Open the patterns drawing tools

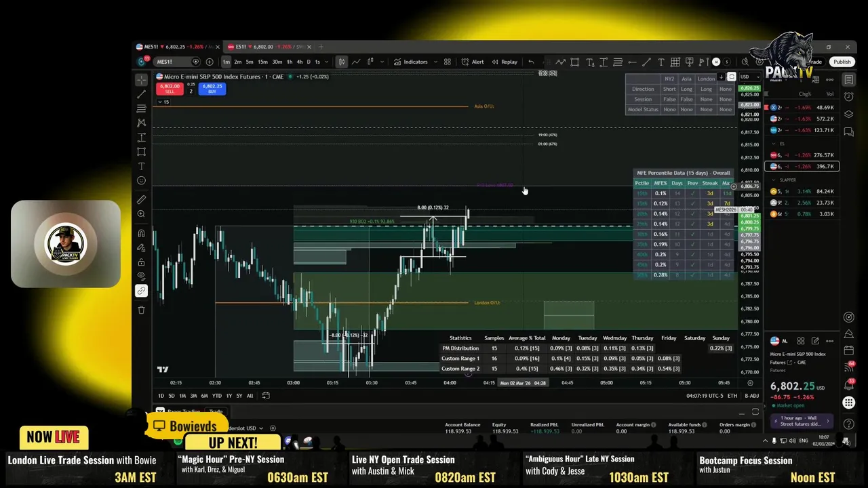coord(141,123)
